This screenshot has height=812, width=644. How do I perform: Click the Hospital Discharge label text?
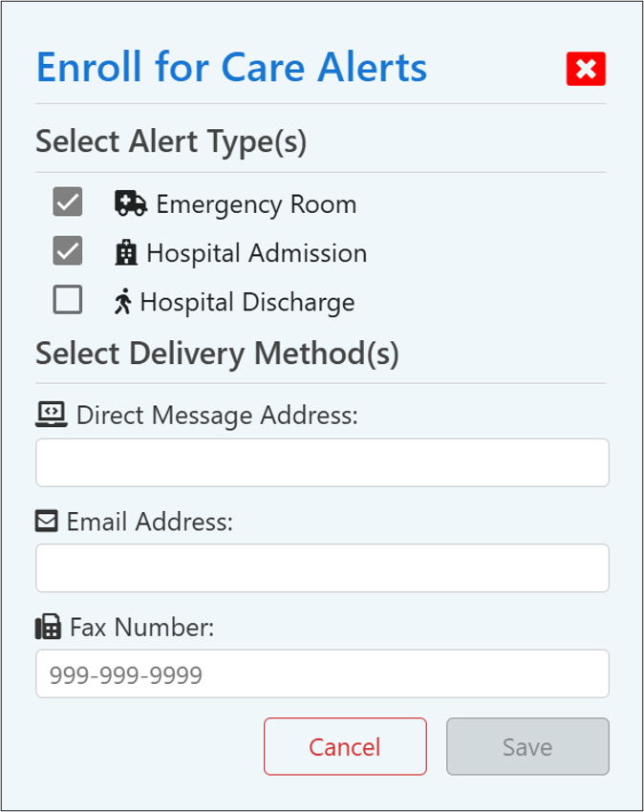(x=247, y=303)
